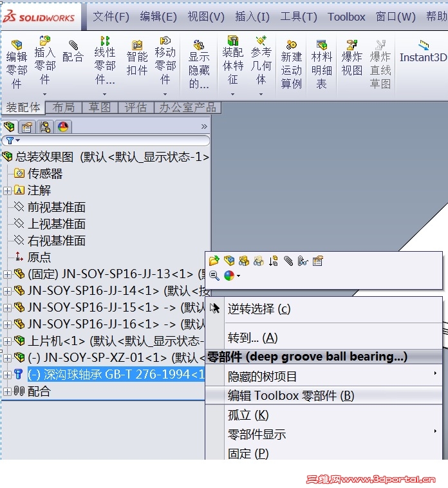448x488 pixels.
Task: Open the PropertyManager tab icon
Action: [27, 127]
